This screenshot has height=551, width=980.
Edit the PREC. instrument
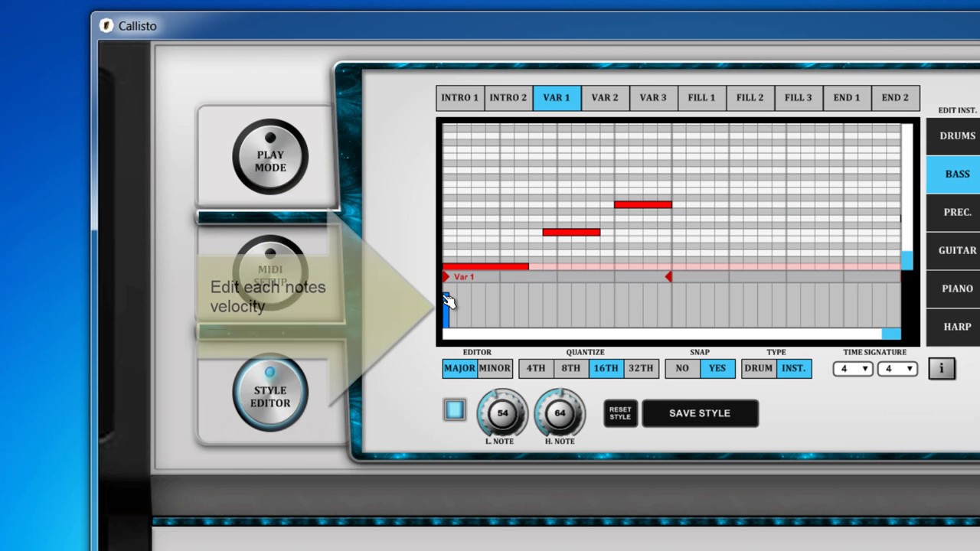(x=954, y=213)
